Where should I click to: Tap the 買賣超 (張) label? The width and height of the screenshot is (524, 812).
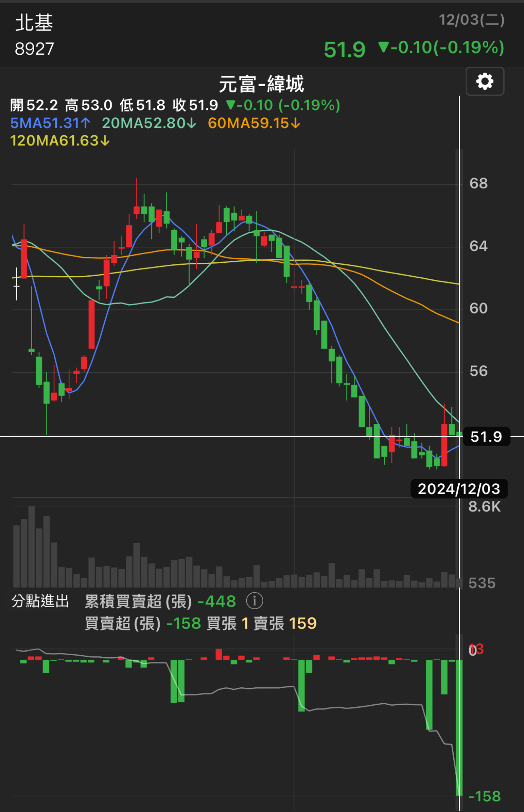pyautogui.click(x=123, y=623)
